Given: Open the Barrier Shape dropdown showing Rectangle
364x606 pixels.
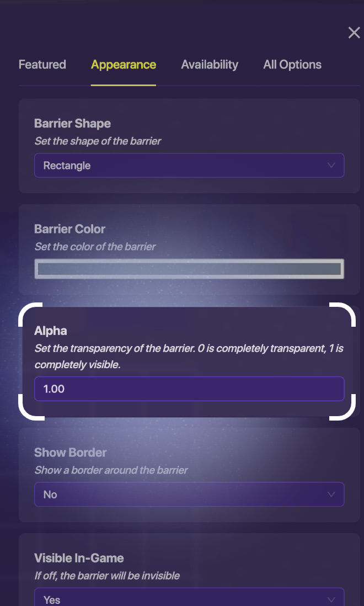Looking at the screenshot, I should pos(182,166).
